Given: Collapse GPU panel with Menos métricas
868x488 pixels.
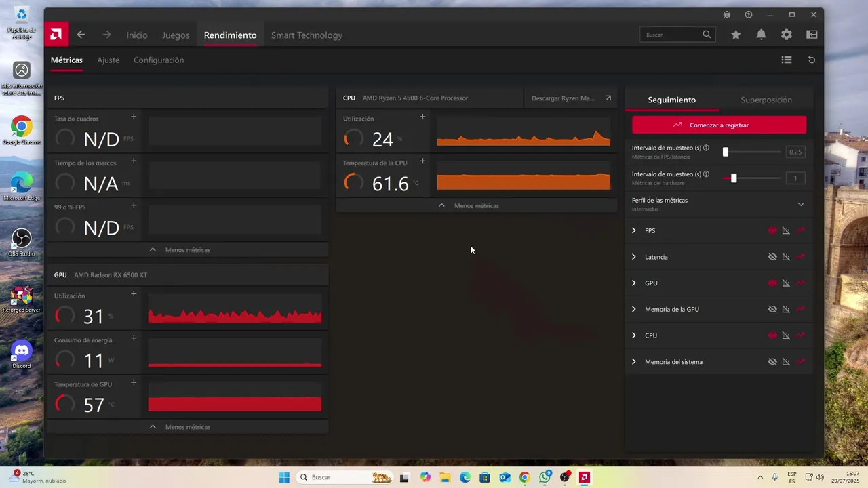Looking at the screenshot, I should (x=188, y=427).
